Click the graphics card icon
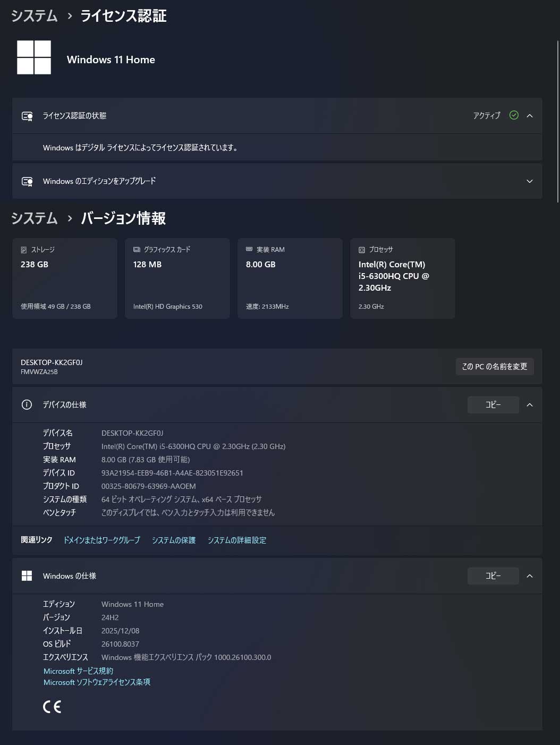 137,250
